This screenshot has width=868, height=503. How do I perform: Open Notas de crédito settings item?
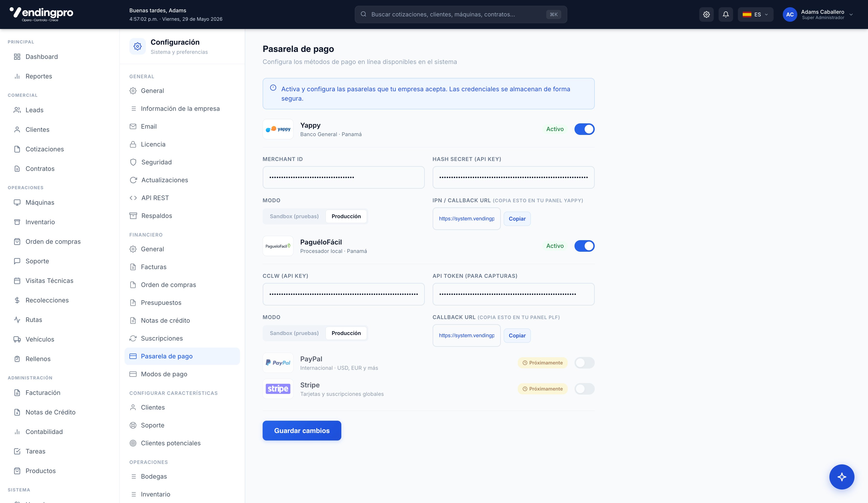tap(182, 320)
